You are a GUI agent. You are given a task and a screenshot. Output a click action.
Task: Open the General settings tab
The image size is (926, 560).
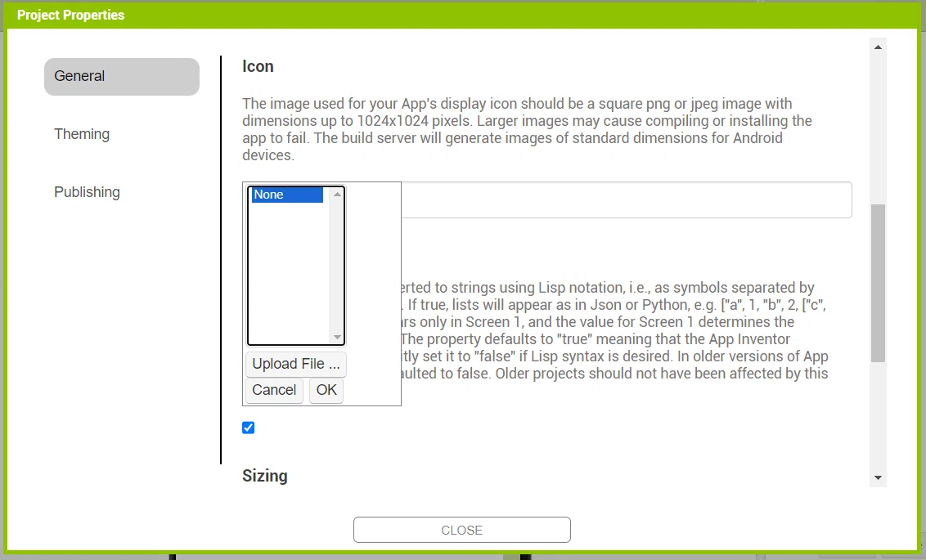pos(122,76)
